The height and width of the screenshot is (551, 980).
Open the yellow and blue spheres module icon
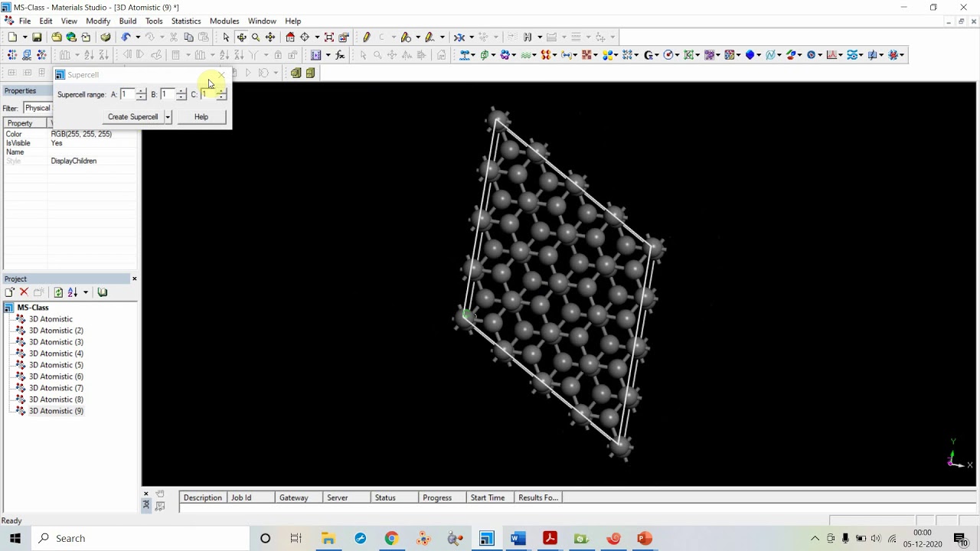(x=608, y=55)
